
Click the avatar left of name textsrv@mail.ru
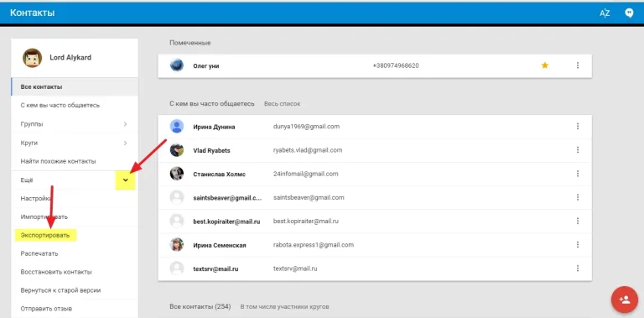tap(177, 268)
